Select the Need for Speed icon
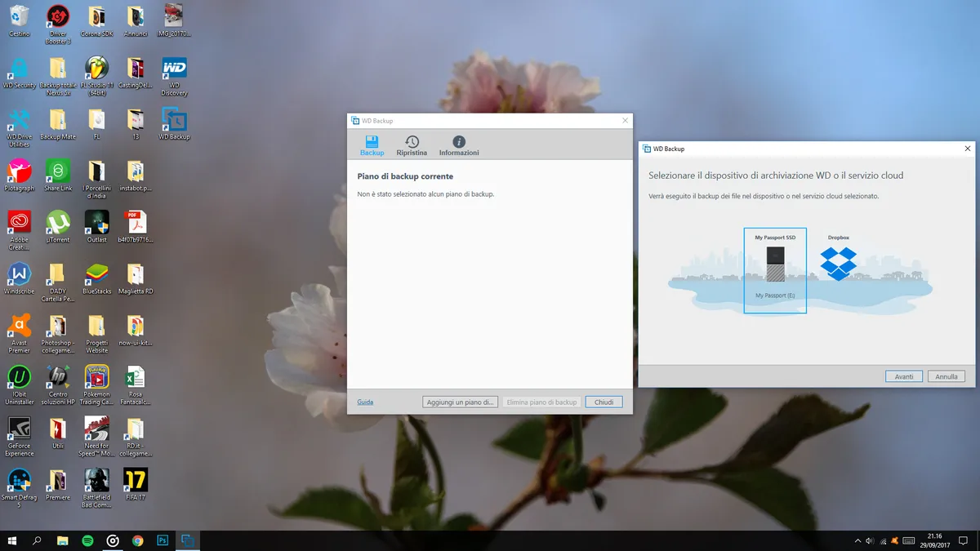Screen dimensions: 980x551 (96, 436)
